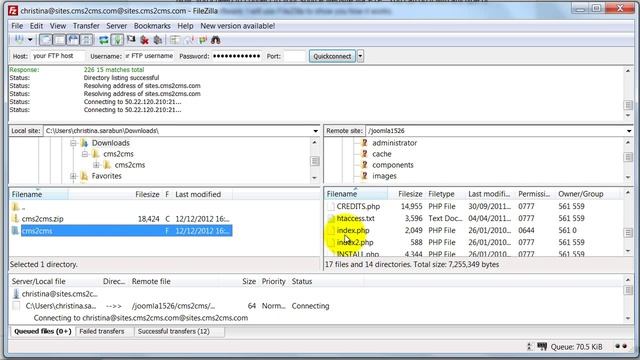Select Favorites folder in local tree
Image resolution: width=640 pixels, height=360 pixels.
click(107, 176)
